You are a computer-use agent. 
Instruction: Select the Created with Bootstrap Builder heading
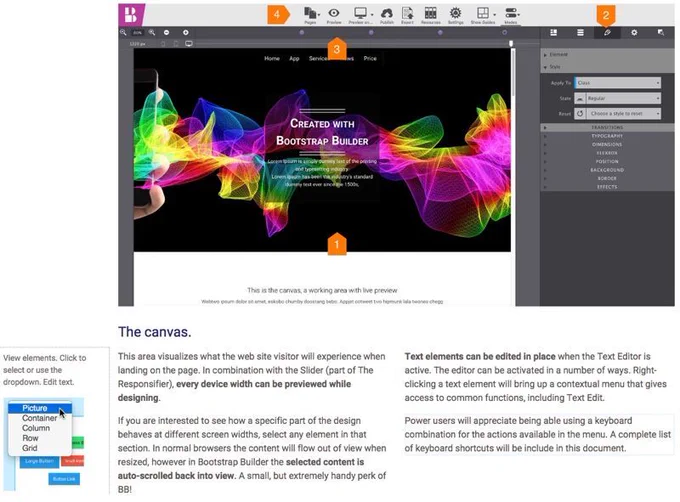click(x=322, y=132)
